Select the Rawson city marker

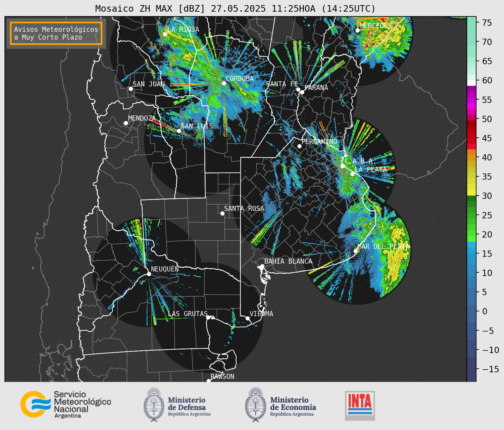[x=209, y=381]
